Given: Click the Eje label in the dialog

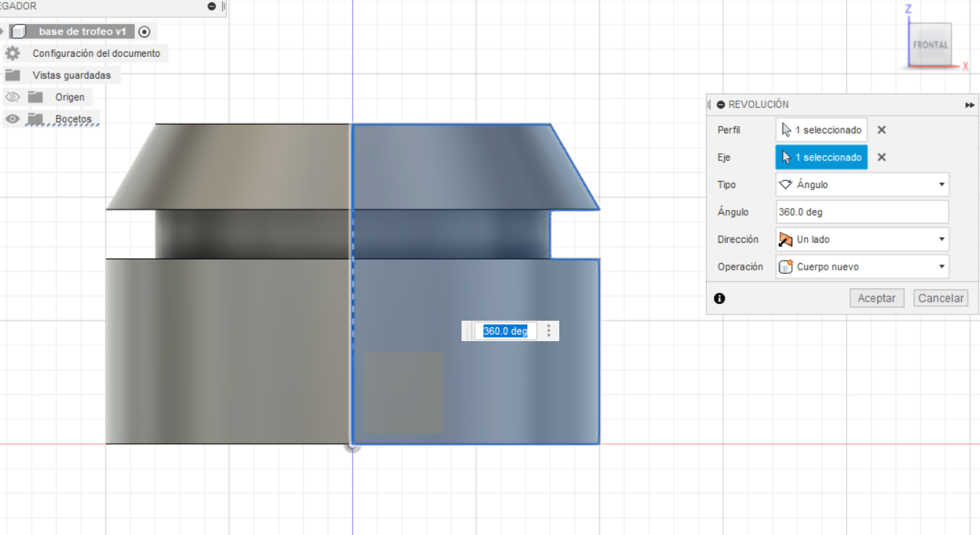Looking at the screenshot, I should pos(724,157).
